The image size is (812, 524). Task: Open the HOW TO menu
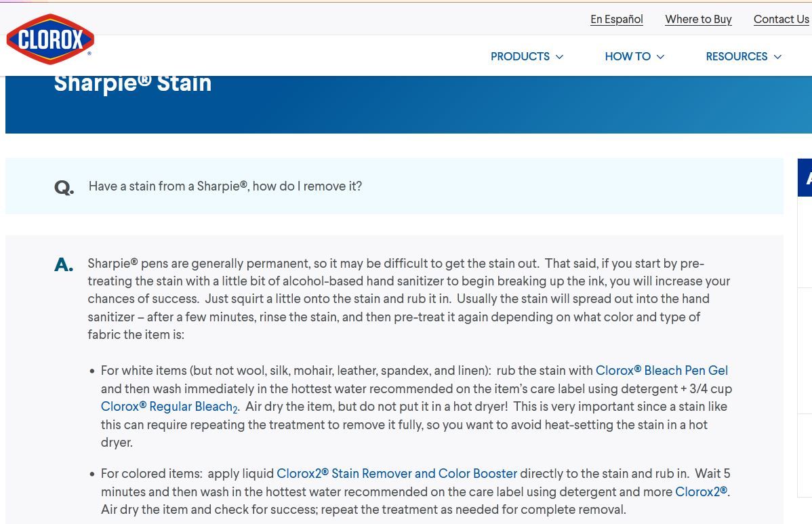tap(627, 56)
